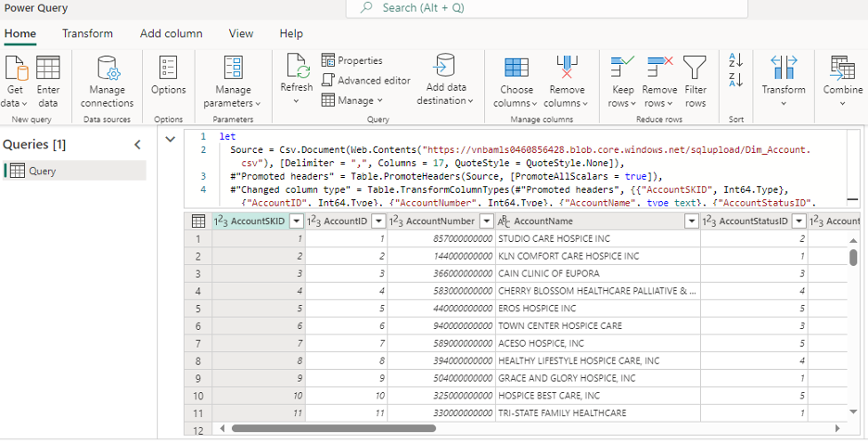Select cell 394000000000
Image resolution: width=868 pixels, height=443 pixels.
tap(441, 361)
